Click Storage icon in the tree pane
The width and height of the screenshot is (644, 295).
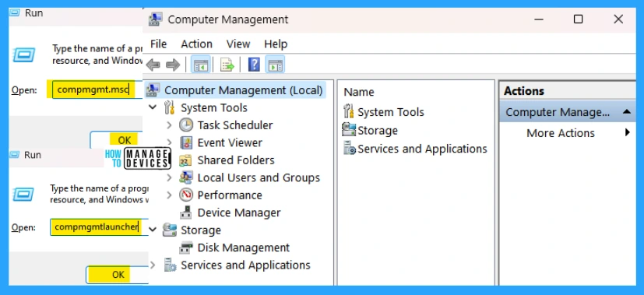click(169, 230)
